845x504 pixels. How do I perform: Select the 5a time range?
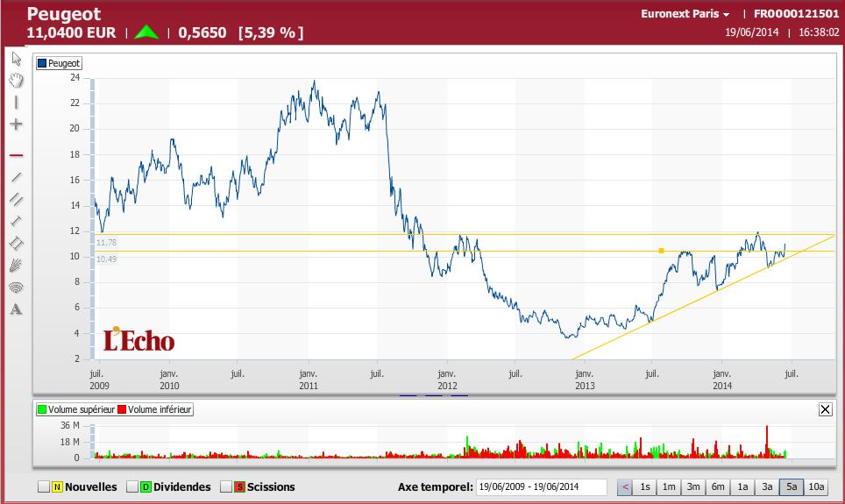pyautogui.click(x=792, y=486)
